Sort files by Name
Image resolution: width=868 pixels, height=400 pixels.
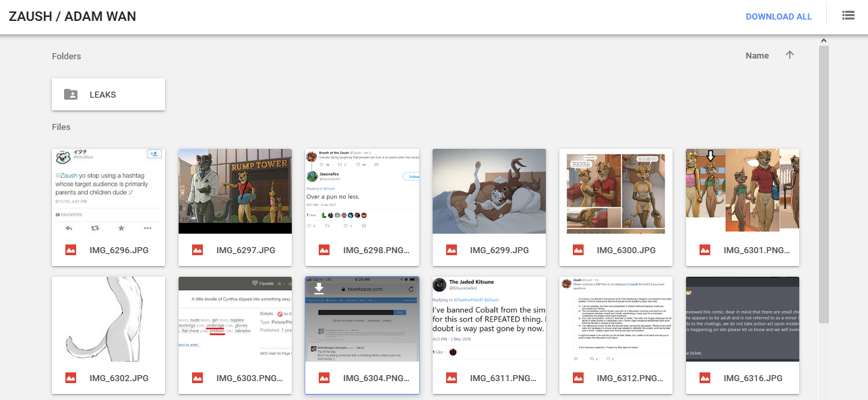[x=757, y=56]
